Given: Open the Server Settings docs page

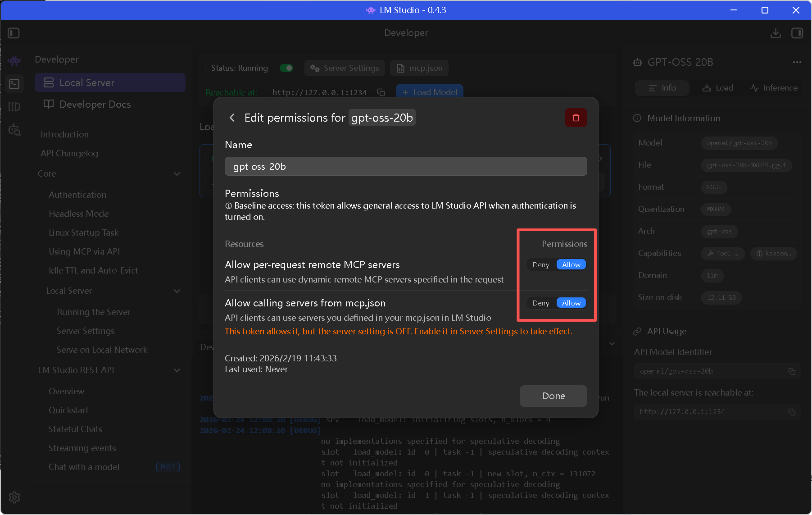Looking at the screenshot, I should (x=86, y=331).
